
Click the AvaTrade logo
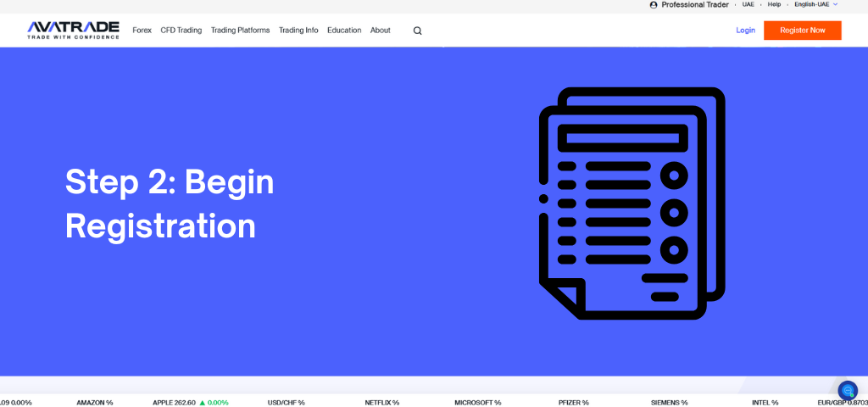73,31
